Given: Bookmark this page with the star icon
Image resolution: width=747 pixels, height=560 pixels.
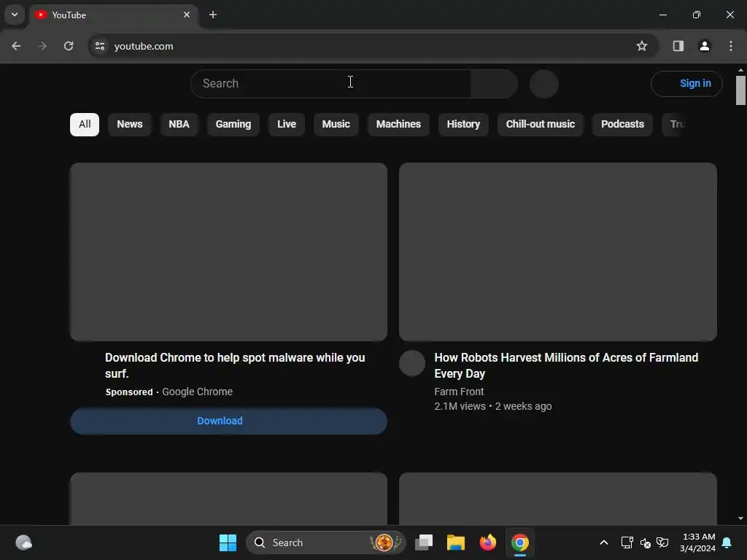Looking at the screenshot, I should (x=642, y=46).
